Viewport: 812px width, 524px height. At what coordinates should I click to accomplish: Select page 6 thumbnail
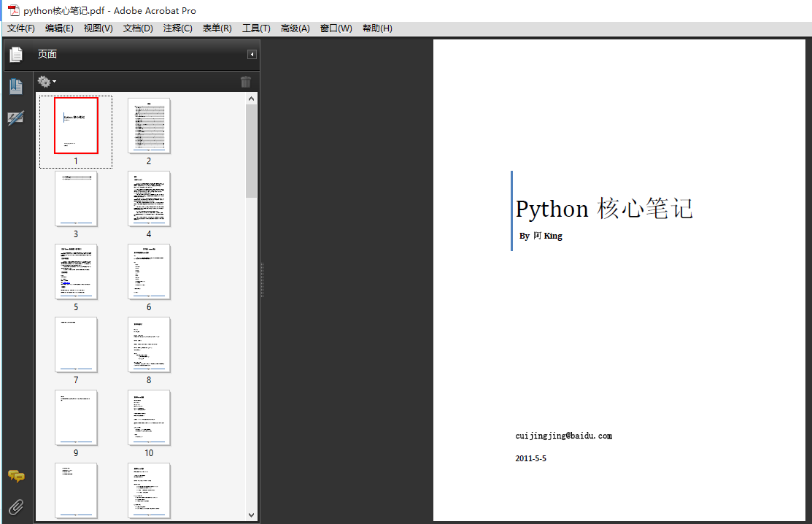149,271
